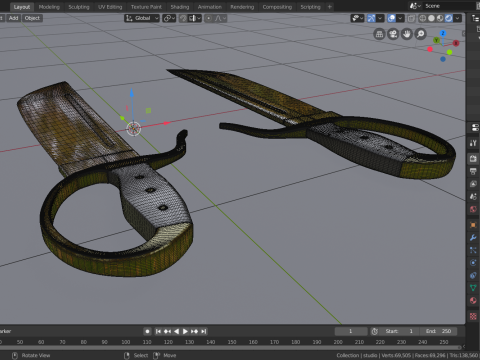Click the outliner editor type icon
Image resolution: width=480 pixels, height=360 pixels.
(x=476, y=18)
